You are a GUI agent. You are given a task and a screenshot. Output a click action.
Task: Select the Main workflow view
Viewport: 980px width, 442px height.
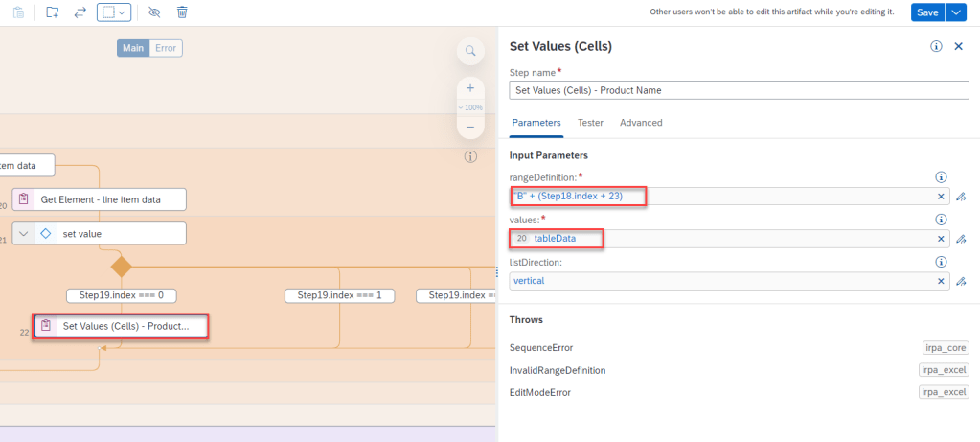(133, 48)
